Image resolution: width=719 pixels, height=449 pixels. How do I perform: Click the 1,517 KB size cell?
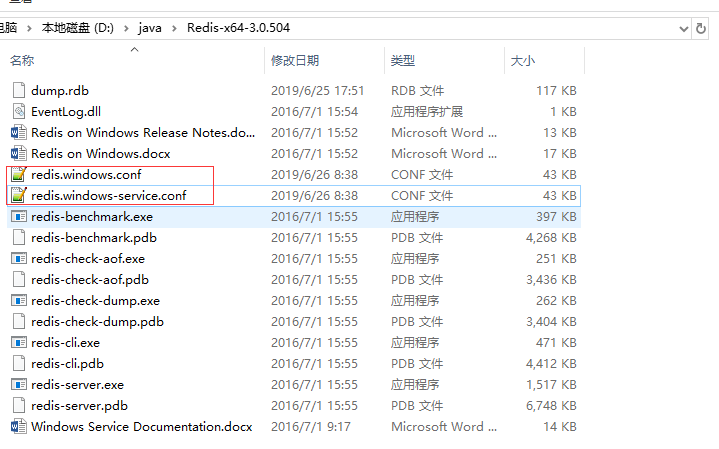(x=551, y=384)
